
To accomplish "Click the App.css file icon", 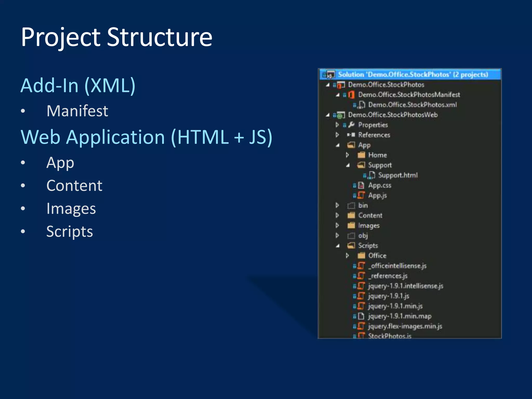I will click(x=361, y=185).
